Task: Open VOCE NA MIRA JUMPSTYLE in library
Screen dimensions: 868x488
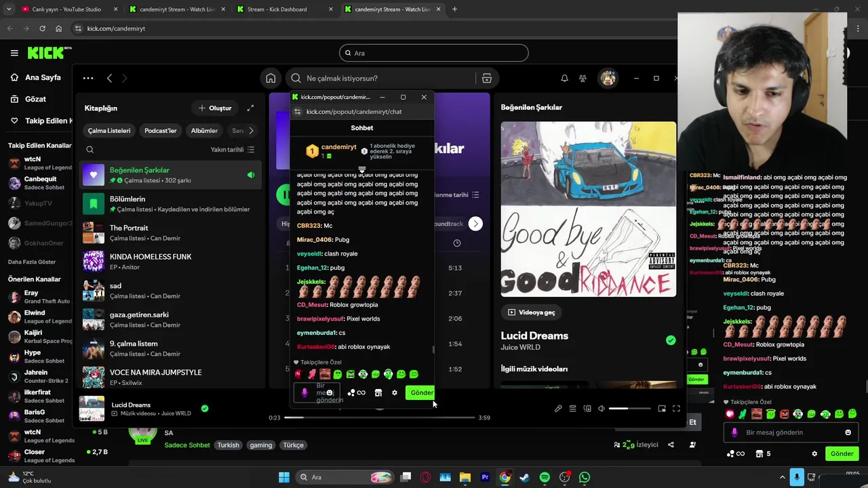Action: click(x=170, y=377)
